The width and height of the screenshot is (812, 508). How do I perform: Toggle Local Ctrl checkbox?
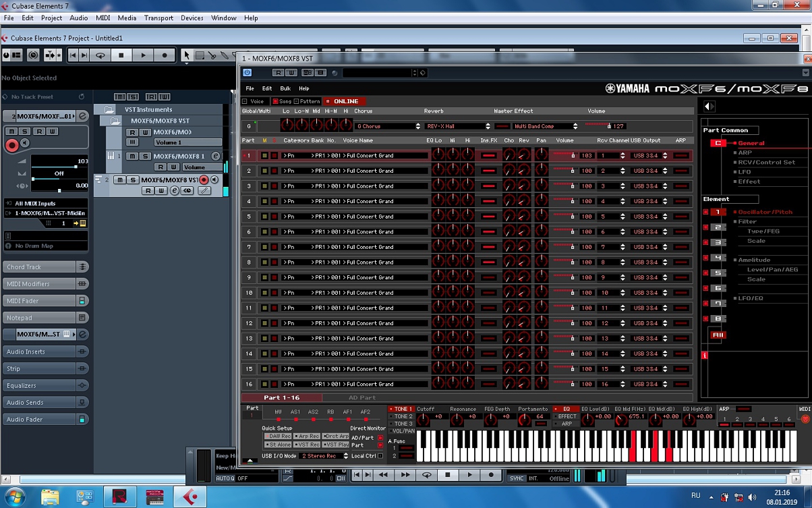pyautogui.click(x=380, y=456)
